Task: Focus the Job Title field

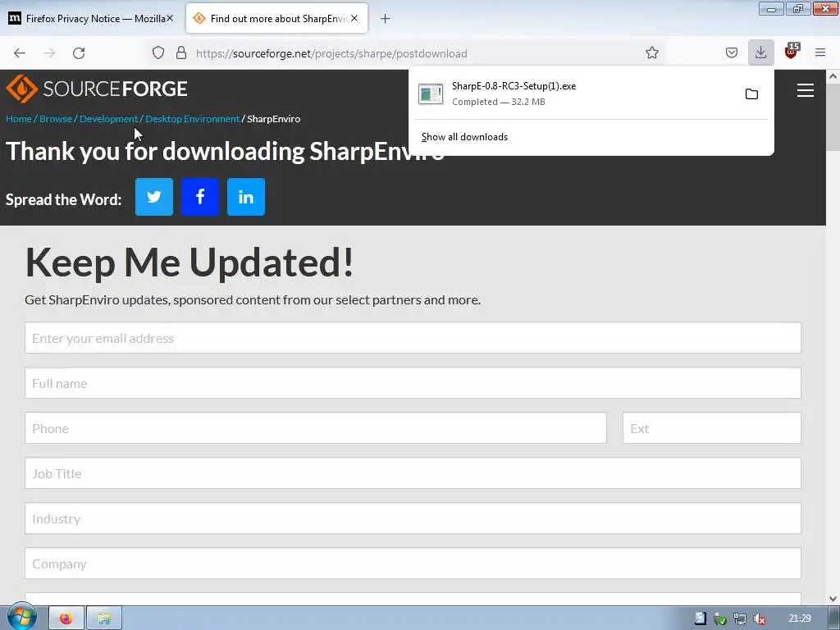Action: pyautogui.click(x=413, y=473)
